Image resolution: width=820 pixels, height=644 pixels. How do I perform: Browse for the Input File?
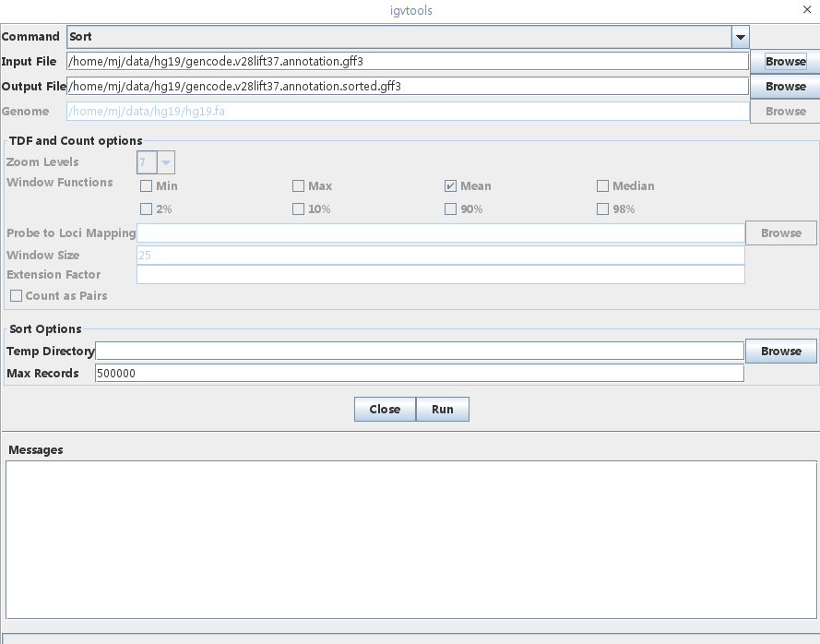[785, 61]
